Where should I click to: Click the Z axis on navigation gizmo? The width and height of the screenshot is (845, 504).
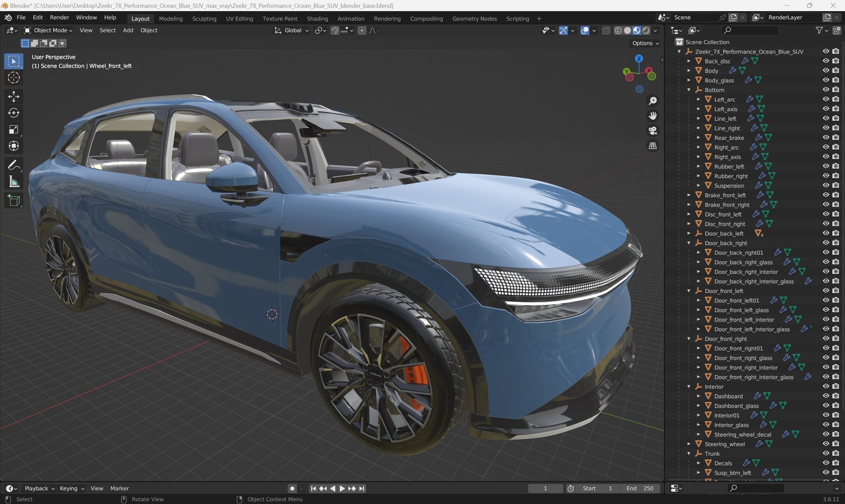[639, 59]
